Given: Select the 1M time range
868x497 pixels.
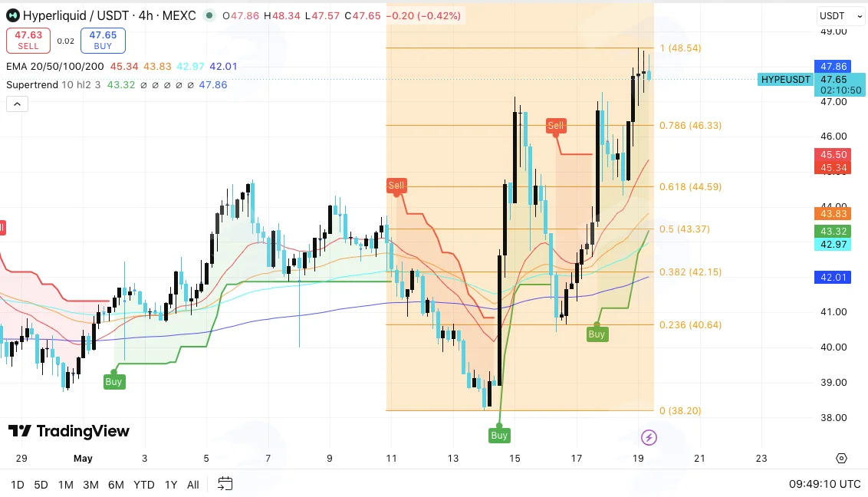Looking at the screenshot, I should pyautogui.click(x=66, y=485).
